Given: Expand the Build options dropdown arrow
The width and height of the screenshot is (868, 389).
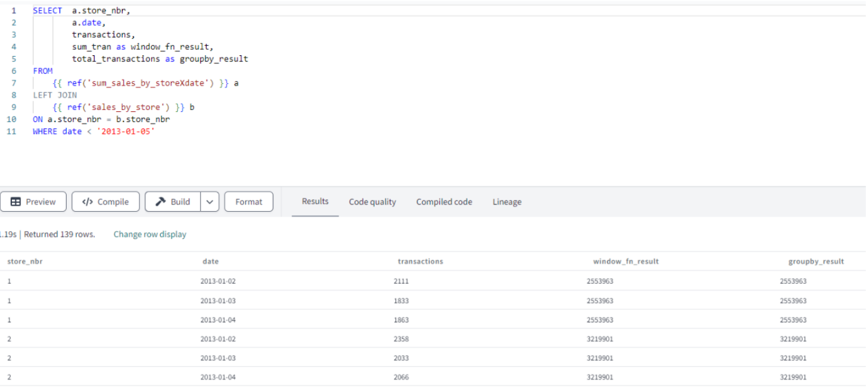Looking at the screenshot, I should click(x=209, y=202).
